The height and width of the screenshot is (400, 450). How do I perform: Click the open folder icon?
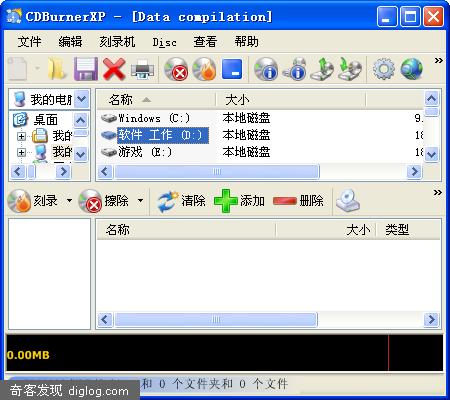click(57, 69)
